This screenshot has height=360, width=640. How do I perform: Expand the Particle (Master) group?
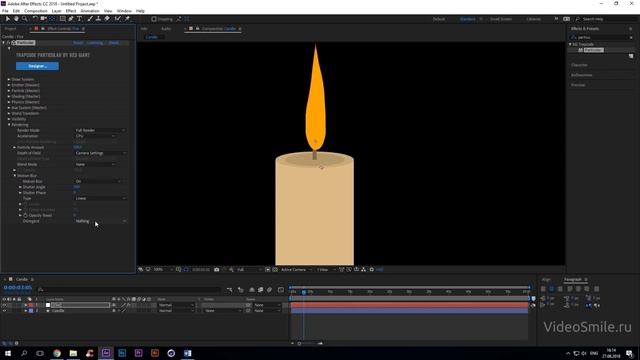(9, 91)
